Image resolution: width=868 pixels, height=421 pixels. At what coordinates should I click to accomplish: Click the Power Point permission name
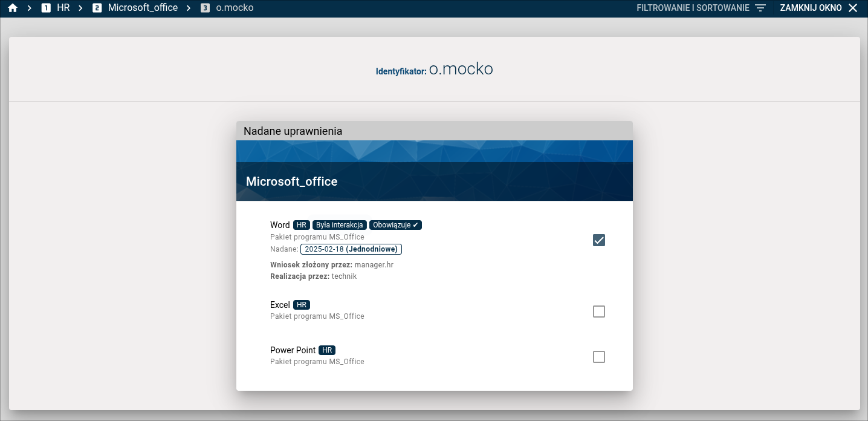[x=293, y=350]
